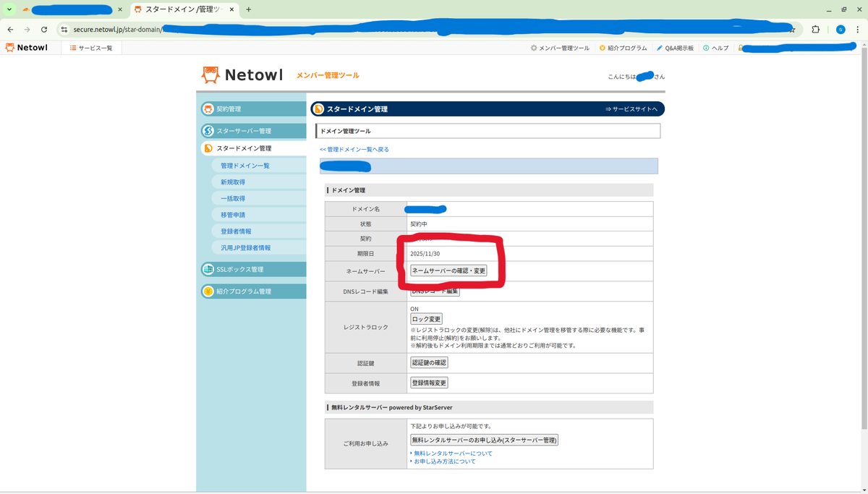Close the first browser tab
The height and width of the screenshot is (494, 868).
120,9
